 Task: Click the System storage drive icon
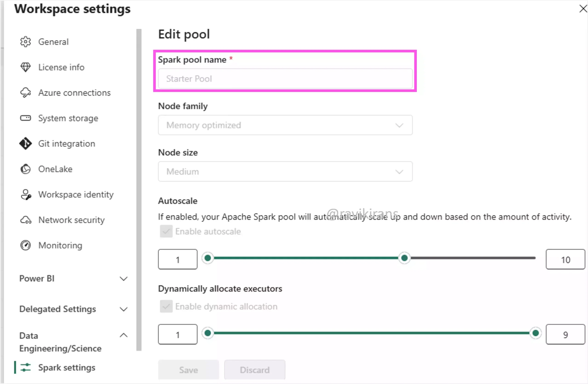(x=25, y=118)
